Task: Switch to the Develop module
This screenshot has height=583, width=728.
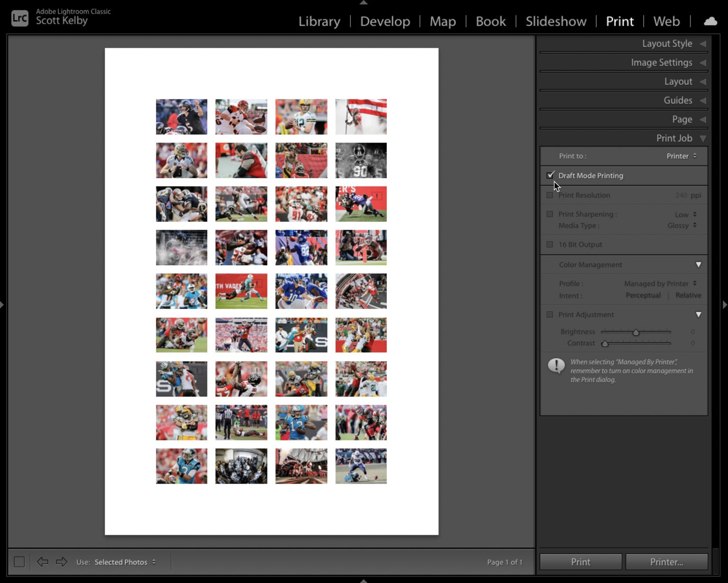Action: click(x=385, y=21)
